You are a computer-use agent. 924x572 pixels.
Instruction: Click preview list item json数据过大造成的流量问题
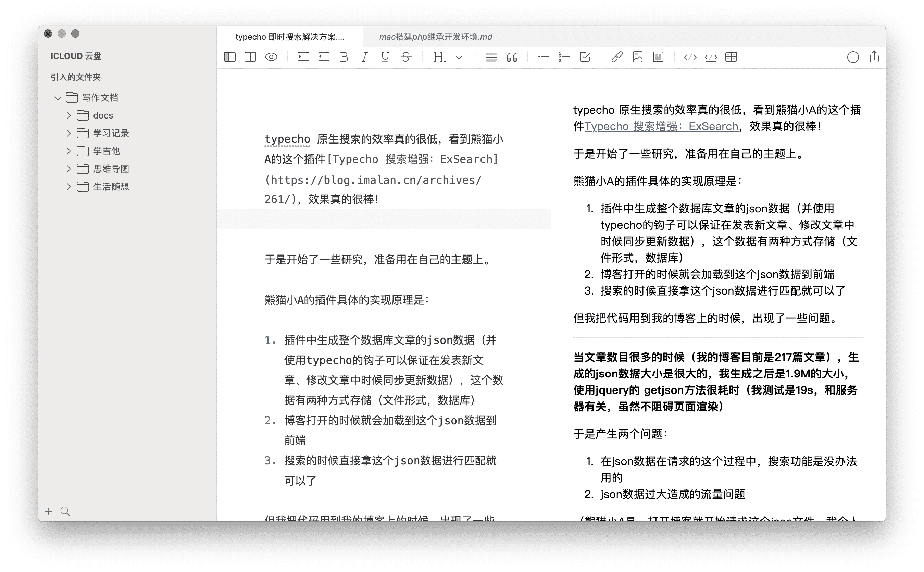tap(673, 494)
